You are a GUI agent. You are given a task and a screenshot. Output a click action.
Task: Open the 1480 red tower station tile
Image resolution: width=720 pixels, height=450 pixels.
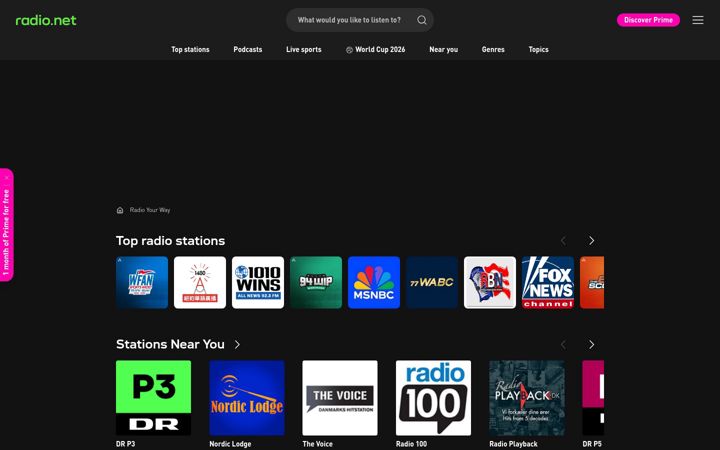pos(200,282)
